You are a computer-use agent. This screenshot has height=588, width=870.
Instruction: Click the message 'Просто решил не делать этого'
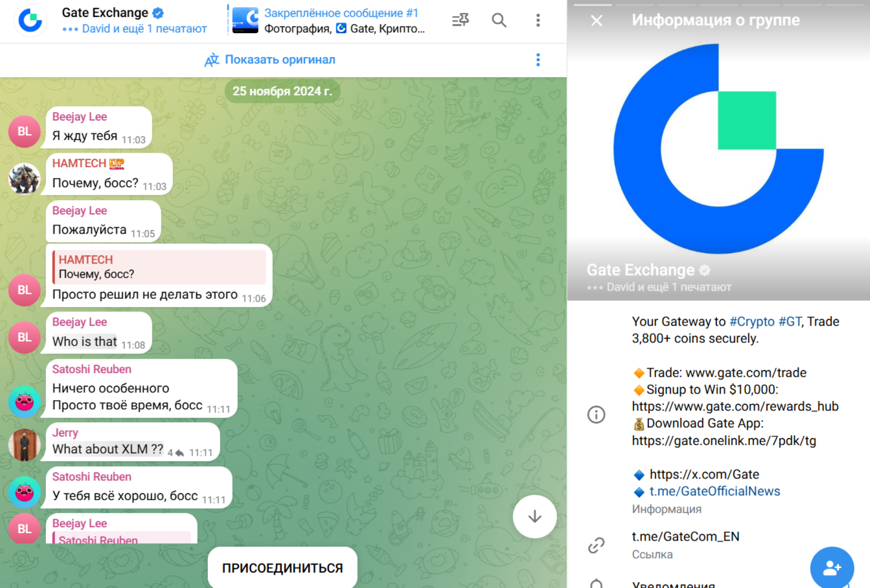click(x=145, y=295)
